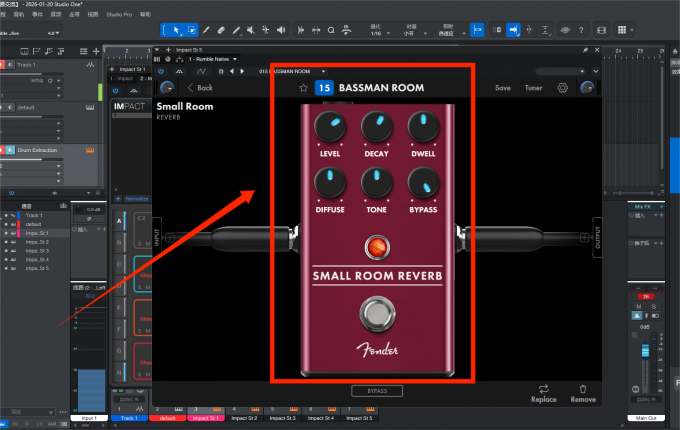Click Save in the plugin header
This screenshot has width=680, height=430.
pos(503,88)
